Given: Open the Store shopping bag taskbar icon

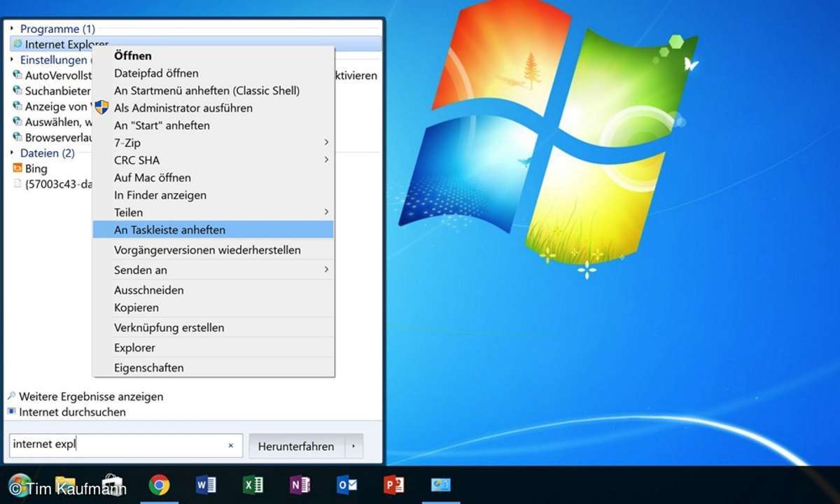Looking at the screenshot, I should [113, 484].
